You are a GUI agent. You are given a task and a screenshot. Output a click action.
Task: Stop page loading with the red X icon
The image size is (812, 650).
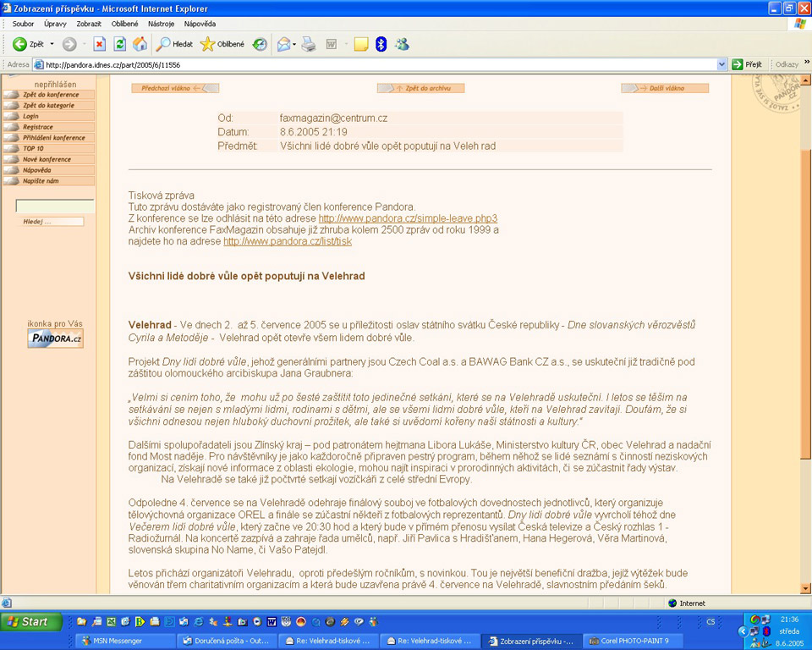pos(100,45)
